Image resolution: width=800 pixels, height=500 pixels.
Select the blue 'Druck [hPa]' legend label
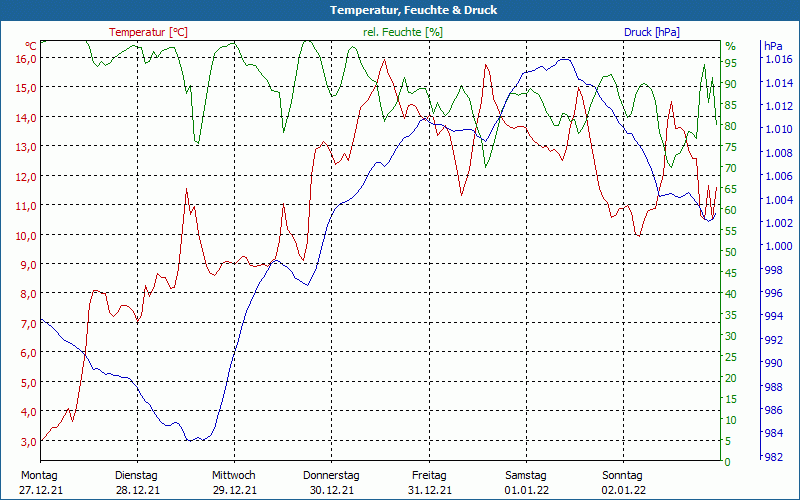pyautogui.click(x=652, y=32)
